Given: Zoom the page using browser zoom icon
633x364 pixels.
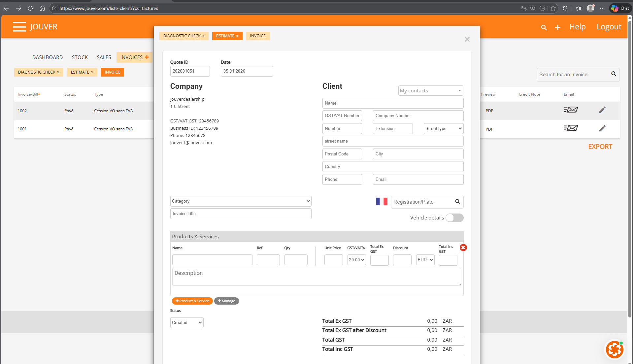Looking at the screenshot, I should click(x=533, y=8).
